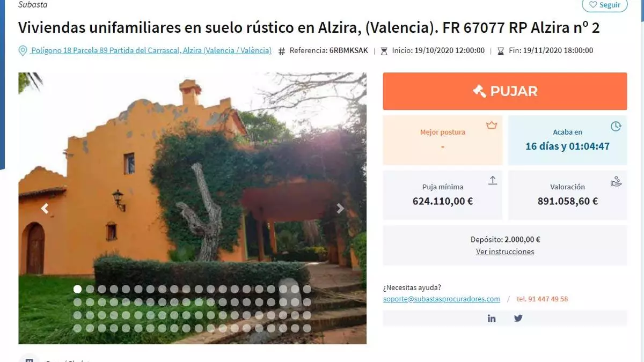
Task: Place a bid with PUJAR button
Action: 505,91
